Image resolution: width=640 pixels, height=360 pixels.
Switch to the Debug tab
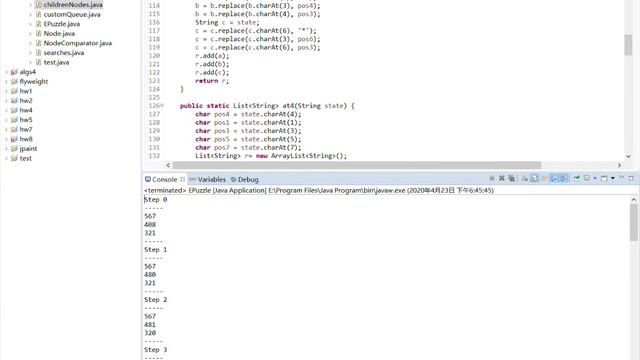pyautogui.click(x=244, y=179)
